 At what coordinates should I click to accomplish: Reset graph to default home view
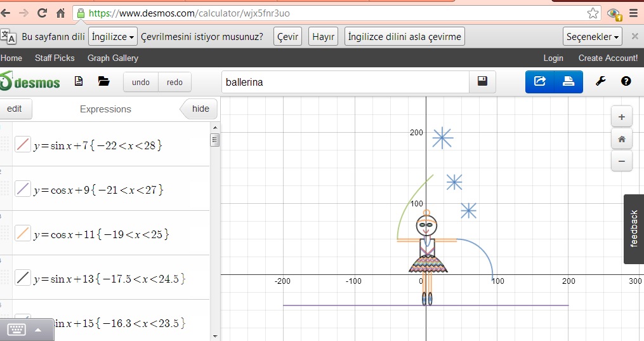(621, 139)
